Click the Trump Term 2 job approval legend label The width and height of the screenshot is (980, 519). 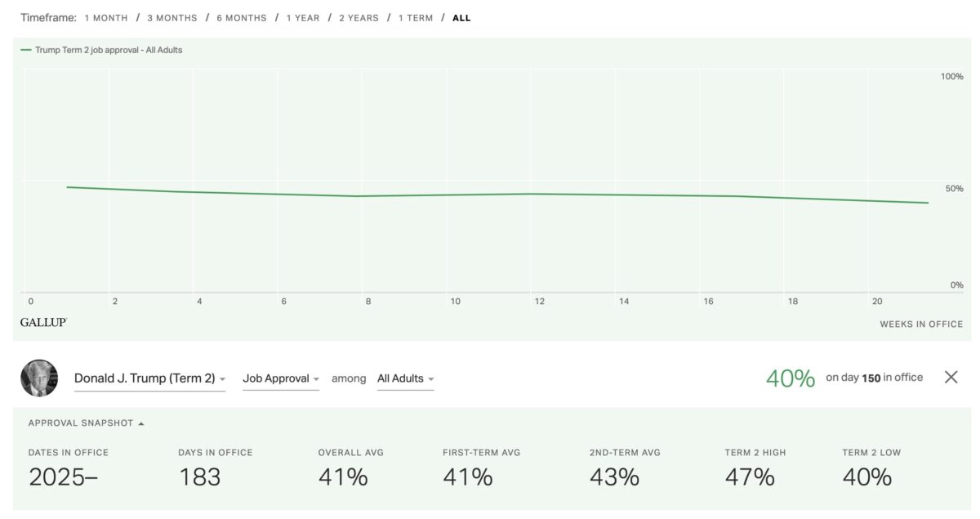coord(109,50)
